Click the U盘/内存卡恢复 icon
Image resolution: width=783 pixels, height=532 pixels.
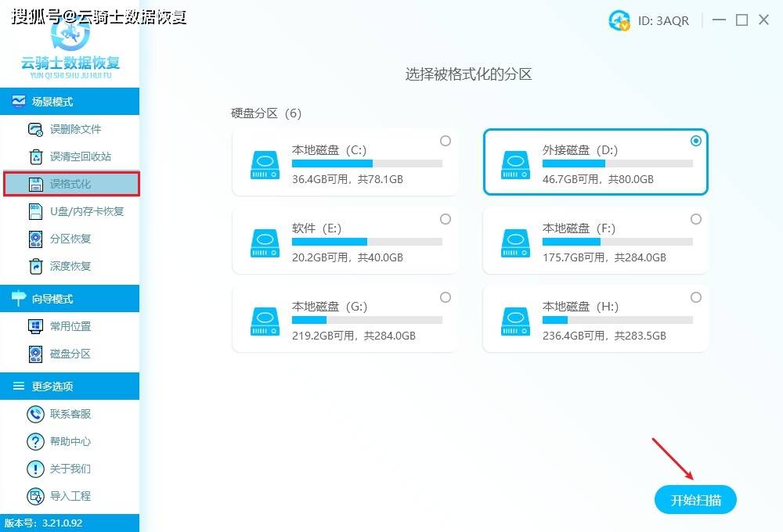35,211
